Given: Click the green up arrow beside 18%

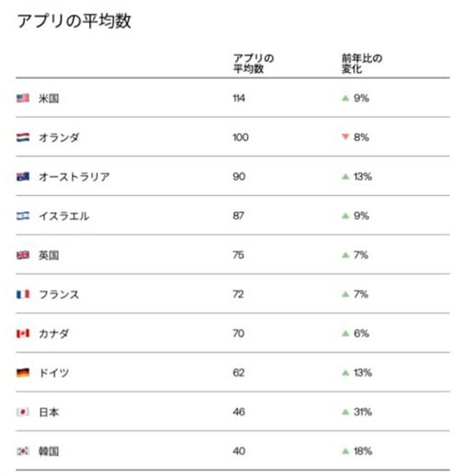Looking at the screenshot, I should click(345, 451).
